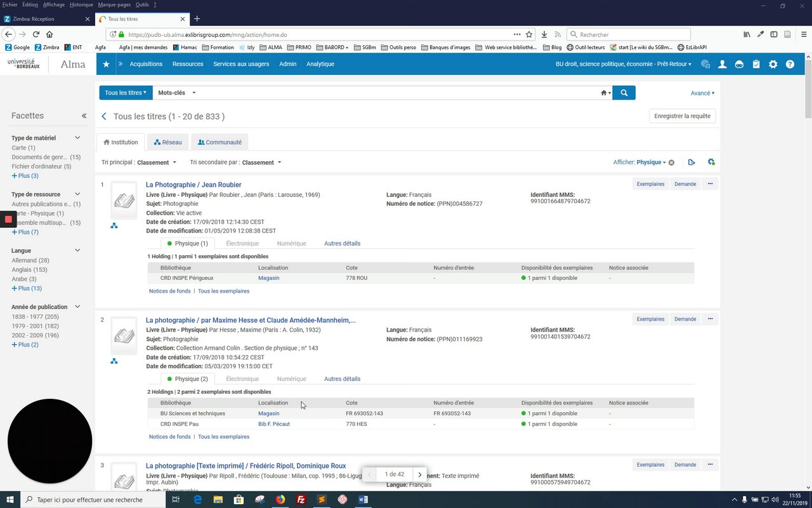Open the Tous les titres search type dropdown
The height and width of the screenshot is (508, 812).
126,93
